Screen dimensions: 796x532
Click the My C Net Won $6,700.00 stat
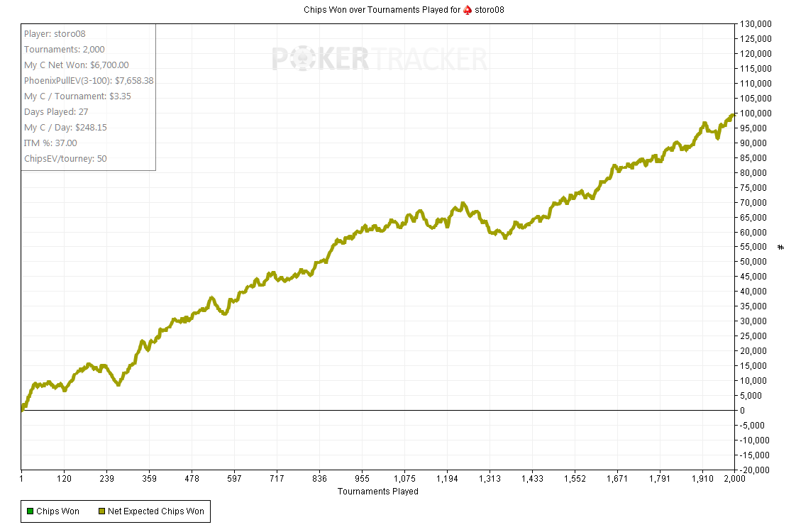click(76, 65)
